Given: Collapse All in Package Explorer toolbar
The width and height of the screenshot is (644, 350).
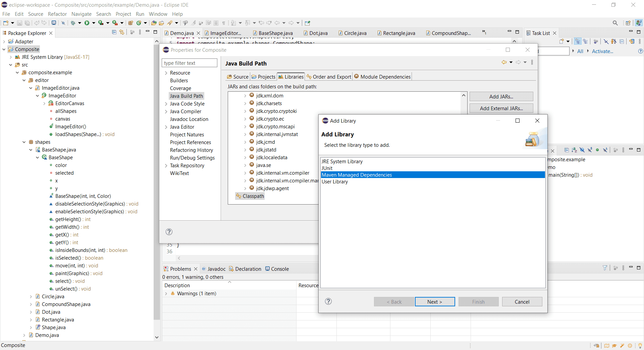Looking at the screenshot, I should (114, 32).
